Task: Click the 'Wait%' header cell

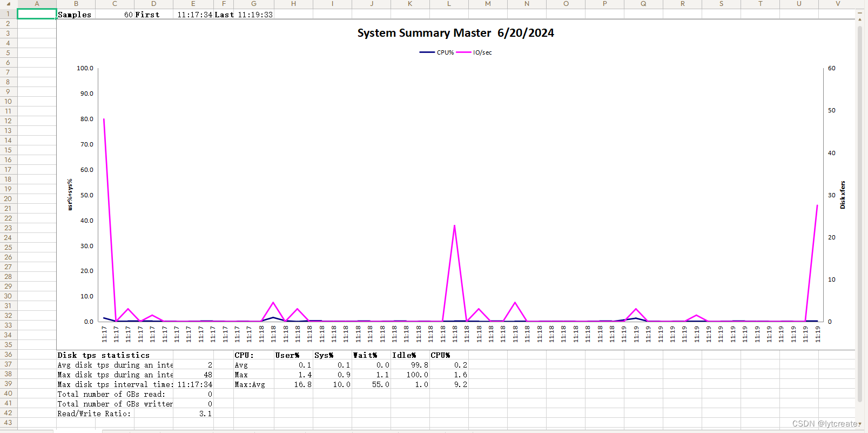Action: click(x=371, y=355)
